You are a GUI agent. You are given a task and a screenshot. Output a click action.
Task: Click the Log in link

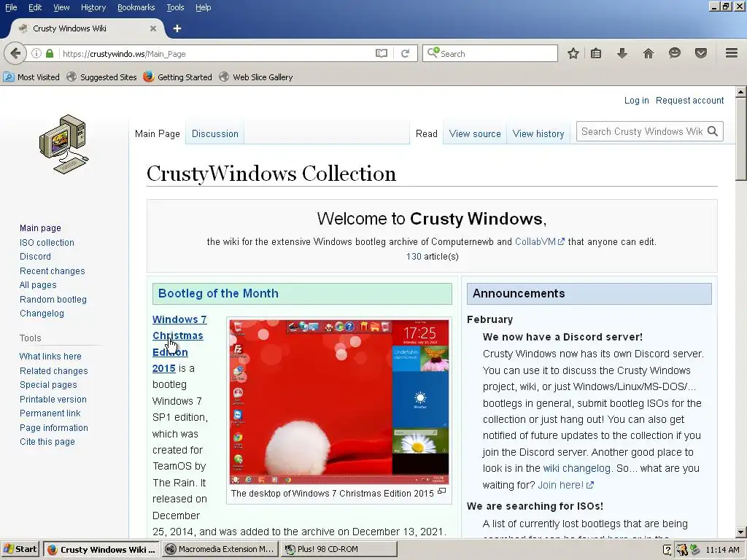636,101
